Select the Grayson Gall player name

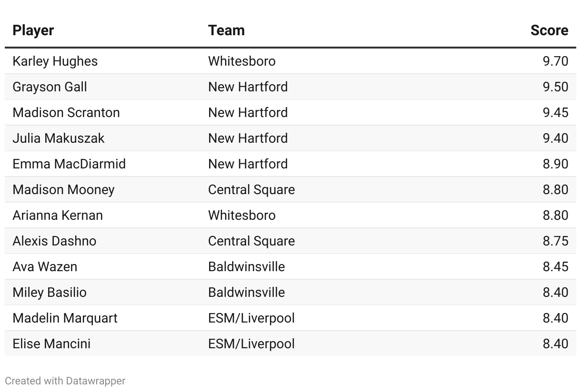(50, 87)
